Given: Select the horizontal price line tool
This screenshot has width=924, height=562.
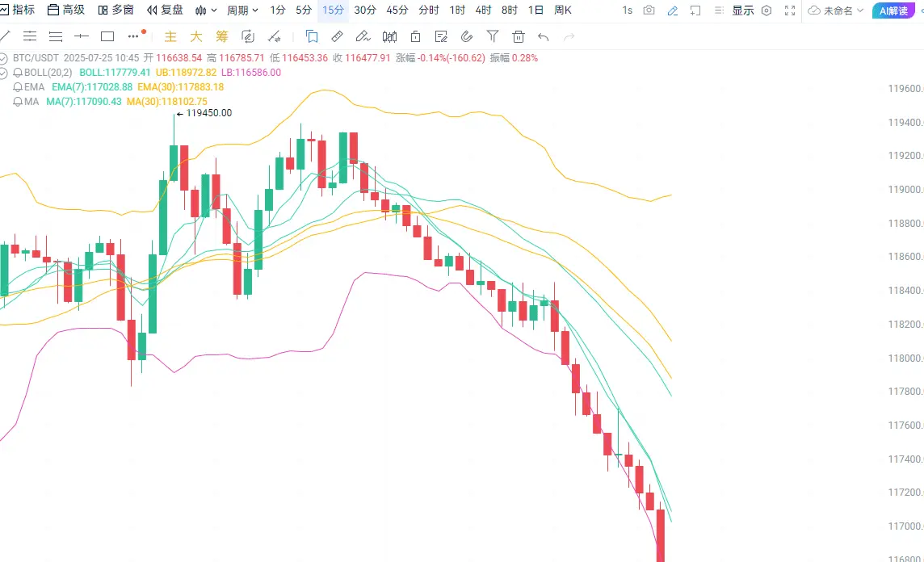Looking at the screenshot, I should 82,36.
